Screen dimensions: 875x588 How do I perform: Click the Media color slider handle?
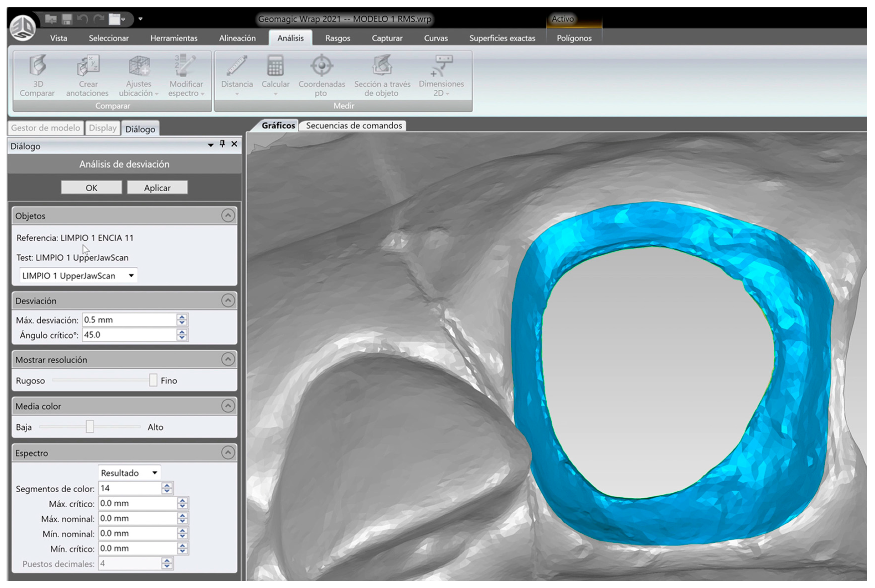pyautogui.click(x=90, y=427)
